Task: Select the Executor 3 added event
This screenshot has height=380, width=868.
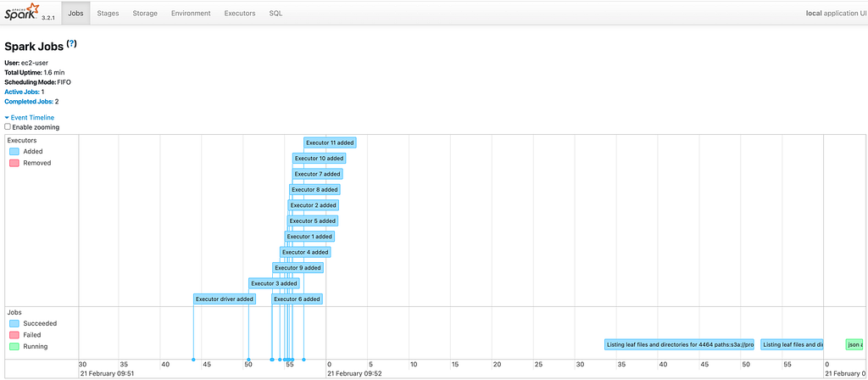Action: (x=274, y=283)
